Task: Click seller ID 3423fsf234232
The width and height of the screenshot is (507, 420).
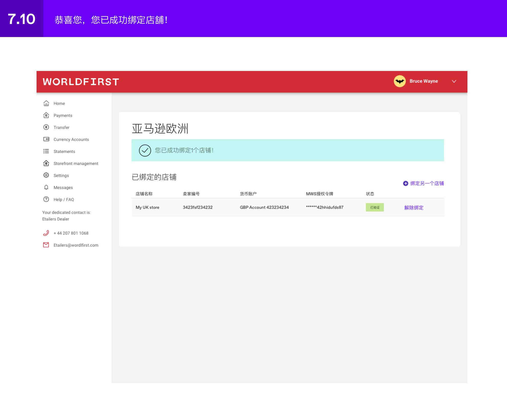Action: [x=198, y=207]
